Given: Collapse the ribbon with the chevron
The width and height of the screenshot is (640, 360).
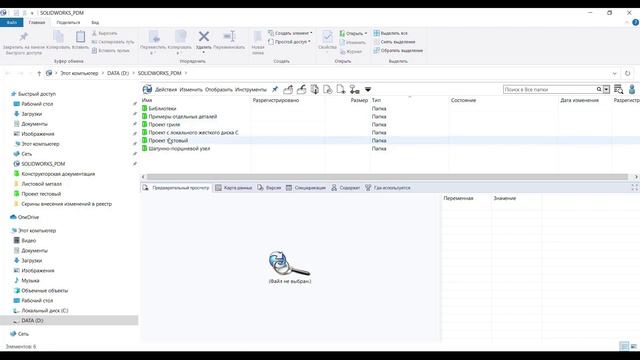Looking at the screenshot, I should click(627, 22).
